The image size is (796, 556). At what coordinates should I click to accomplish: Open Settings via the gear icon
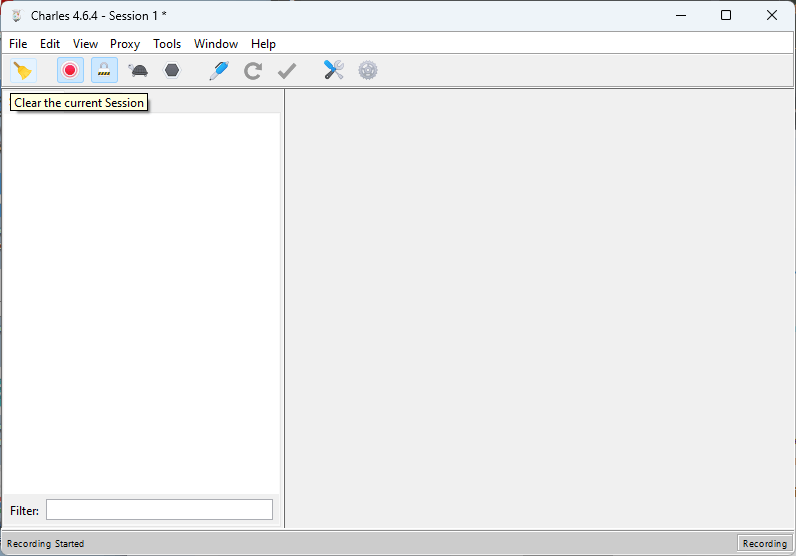pos(368,70)
